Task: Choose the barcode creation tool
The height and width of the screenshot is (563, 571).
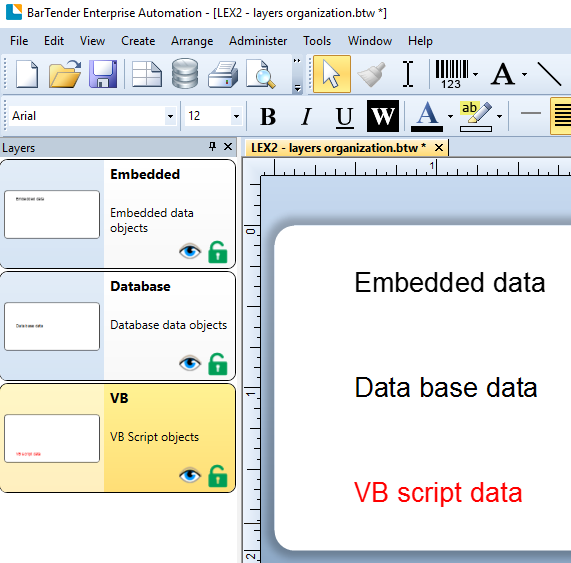Action: (452, 74)
